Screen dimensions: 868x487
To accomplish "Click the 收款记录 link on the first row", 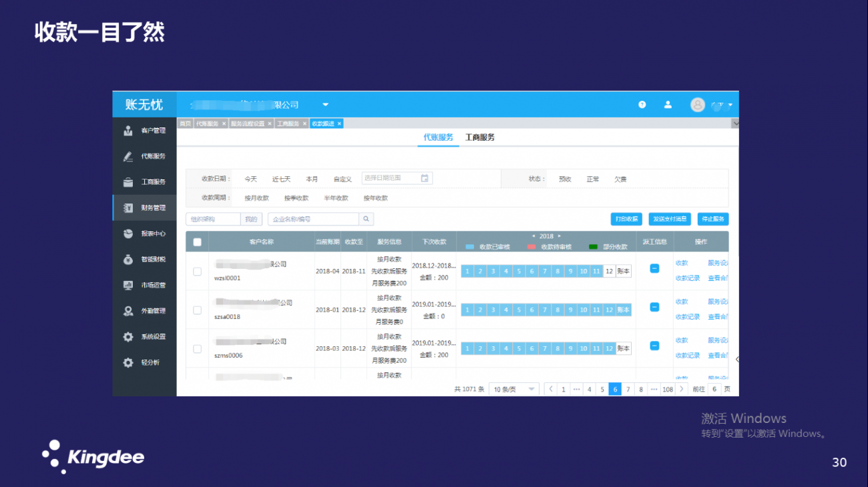I will click(x=687, y=280).
